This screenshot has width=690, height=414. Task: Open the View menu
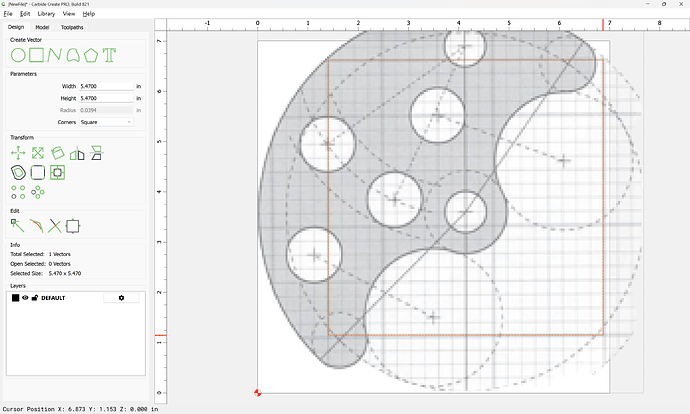(69, 14)
